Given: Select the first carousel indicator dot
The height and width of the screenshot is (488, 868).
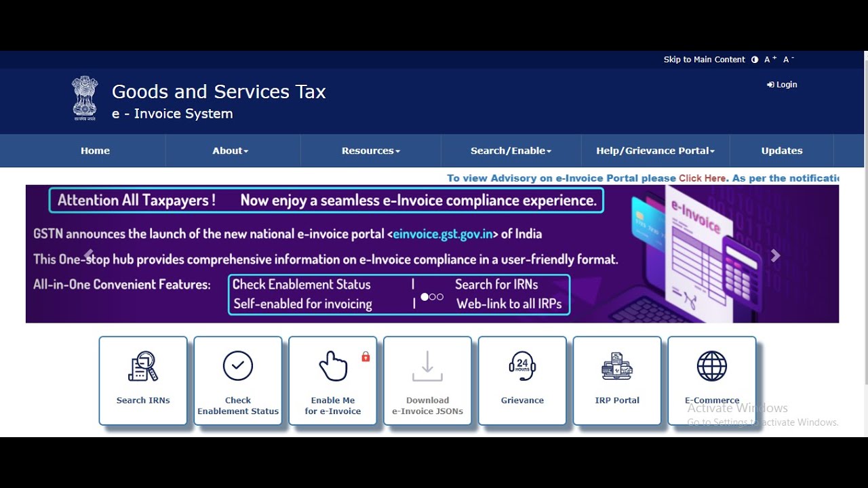Looking at the screenshot, I should pyautogui.click(x=425, y=297).
